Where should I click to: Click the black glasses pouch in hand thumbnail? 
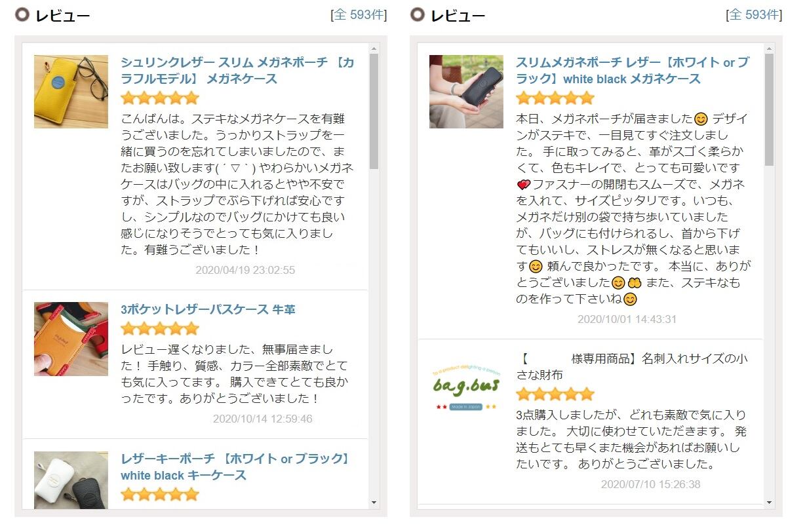pyautogui.click(x=466, y=92)
